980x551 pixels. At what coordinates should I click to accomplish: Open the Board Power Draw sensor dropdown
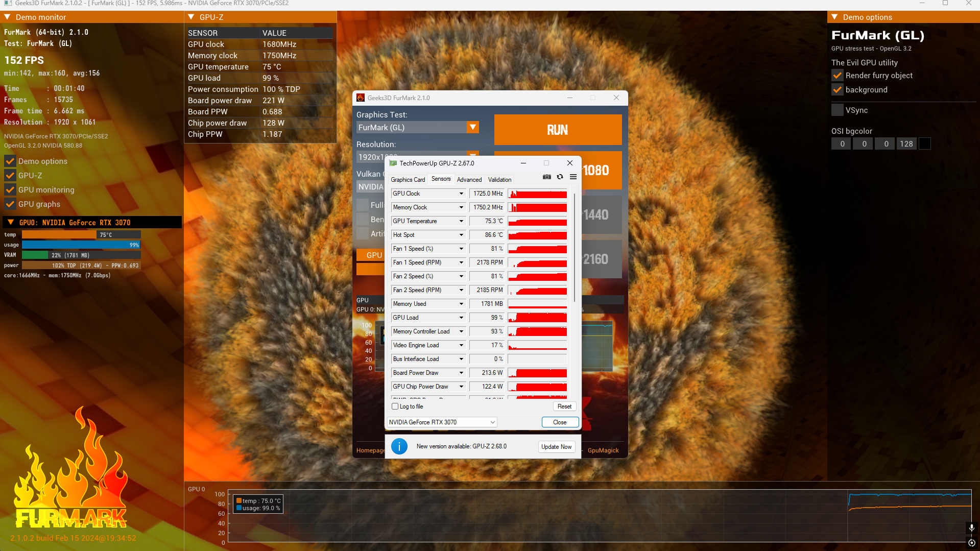[x=461, y=373]
